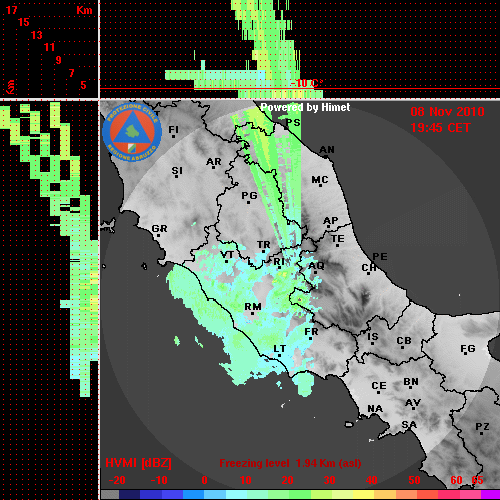Viewport: 500px width, 500px height.
Task: Click the "-10" dBZ scale value
Action: point(159,480)
